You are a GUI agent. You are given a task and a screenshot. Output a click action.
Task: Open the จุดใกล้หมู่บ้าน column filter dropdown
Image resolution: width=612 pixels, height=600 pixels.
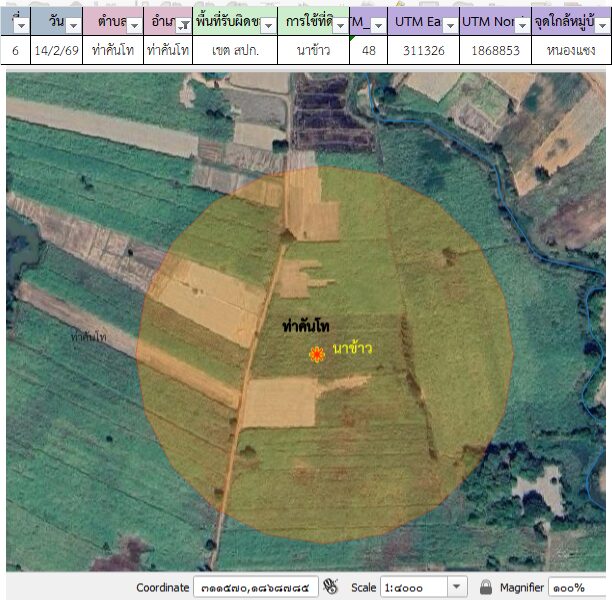603,26
